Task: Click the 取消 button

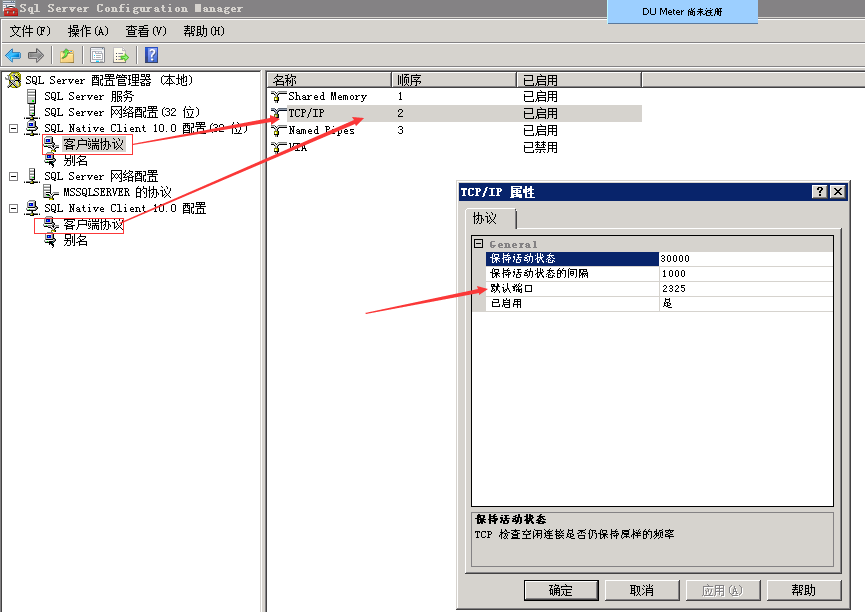Action: (642, 590)
